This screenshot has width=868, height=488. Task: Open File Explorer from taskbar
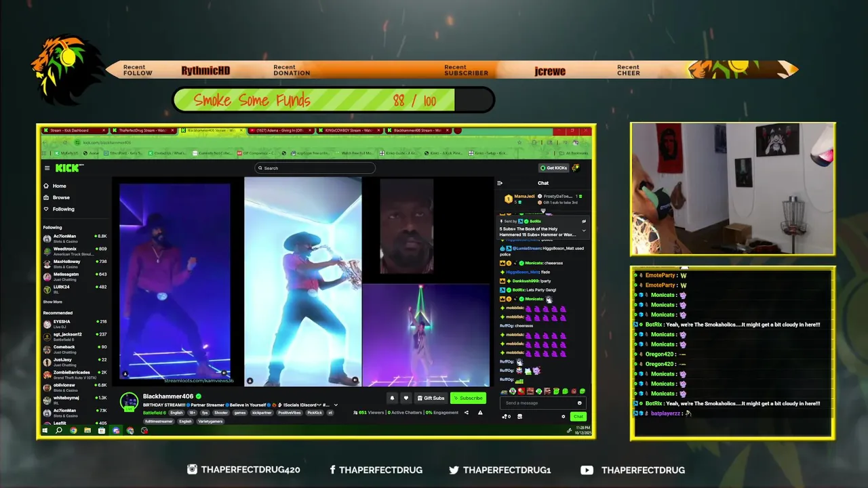(x=87, y=430)
